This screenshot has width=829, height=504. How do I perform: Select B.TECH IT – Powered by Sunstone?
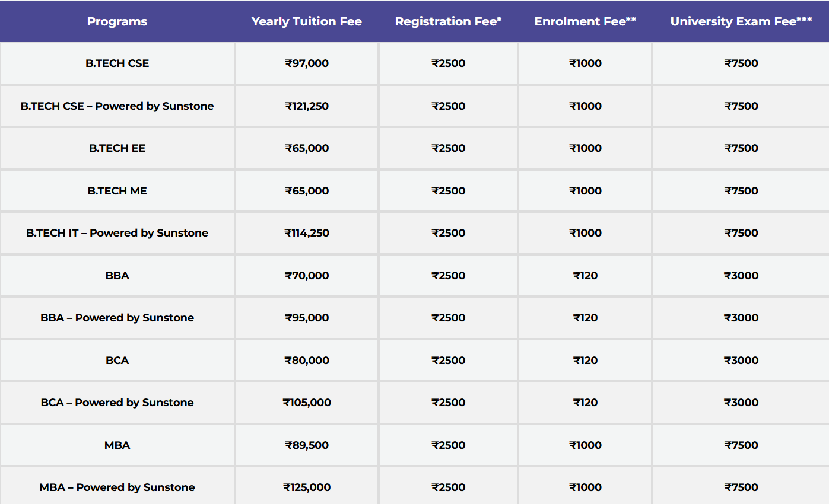click(x=117, y=233)
